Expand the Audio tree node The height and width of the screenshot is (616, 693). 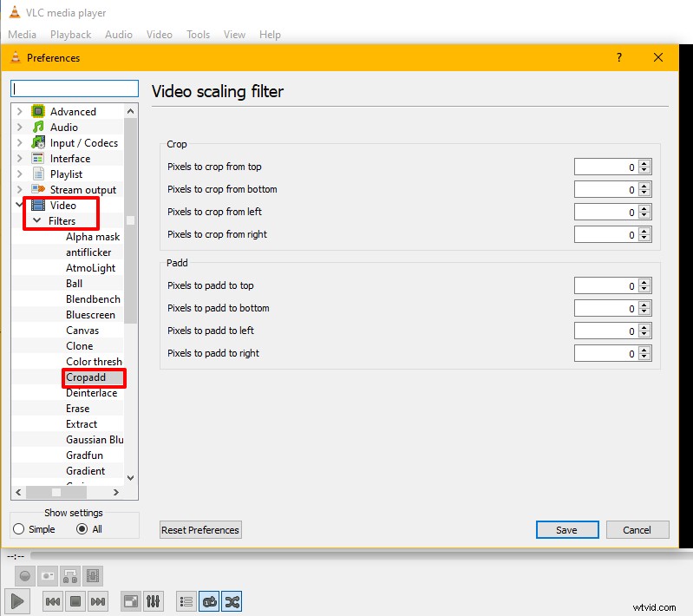click(19, 127)
